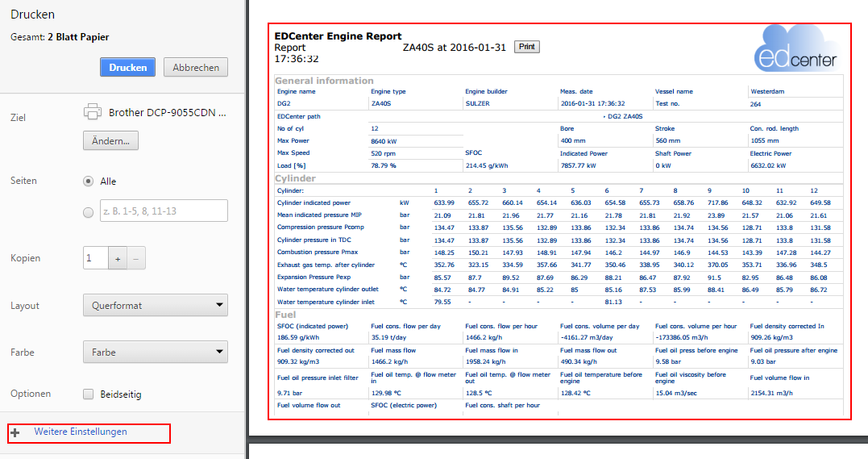Click the plus icon beside Weitere Einstellungen
This screenshot has width=868, height=459.
tap(15, 433)
